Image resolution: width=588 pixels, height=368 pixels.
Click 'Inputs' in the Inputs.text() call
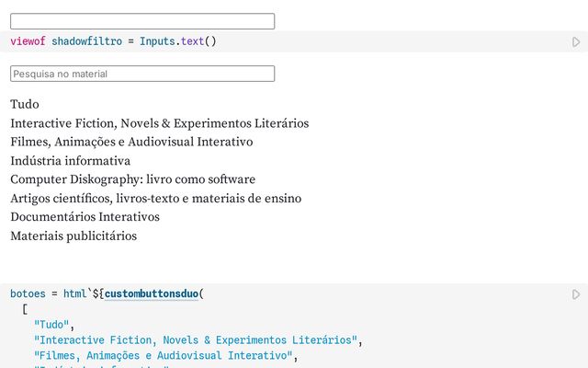click(157, 41)
